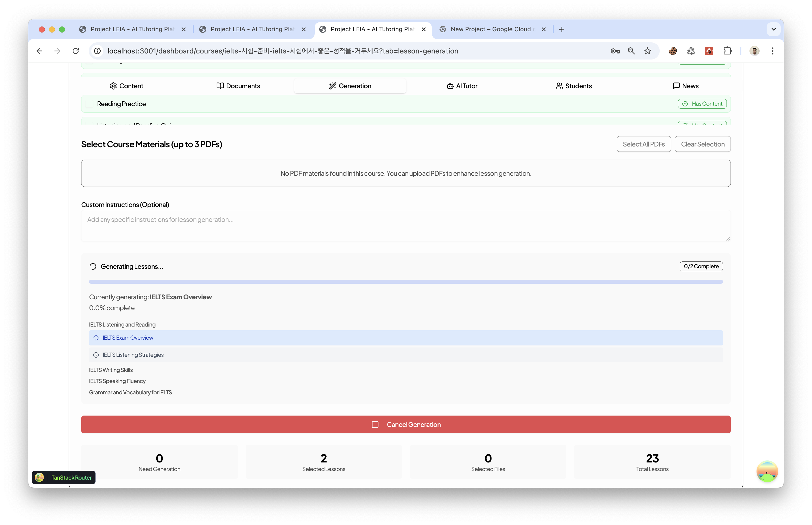
Task: Click Select All PDFs button
Action: pyautogui.click(x=644, y=144)
